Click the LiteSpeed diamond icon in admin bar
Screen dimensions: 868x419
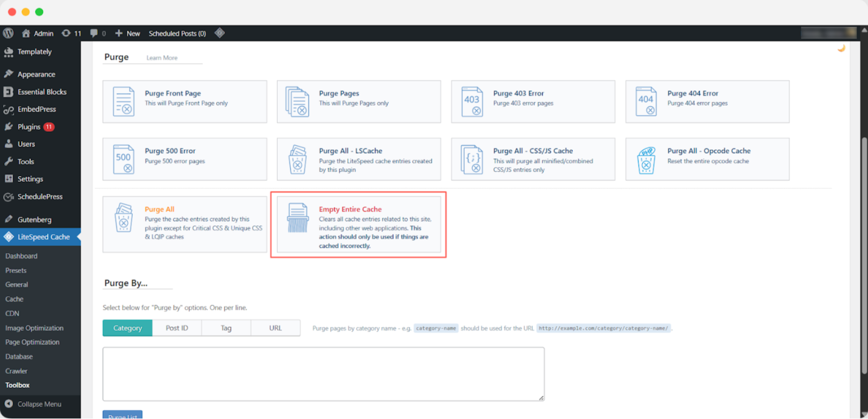(x=220, y=33)
